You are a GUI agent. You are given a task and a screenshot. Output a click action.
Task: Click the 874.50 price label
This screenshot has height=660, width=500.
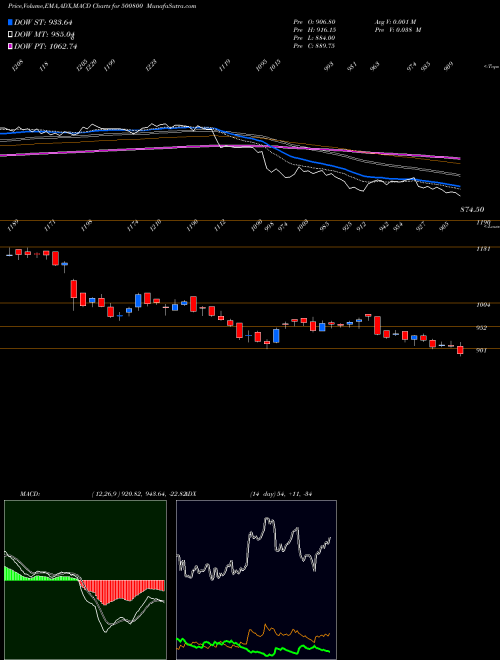[x=472, y=209]
